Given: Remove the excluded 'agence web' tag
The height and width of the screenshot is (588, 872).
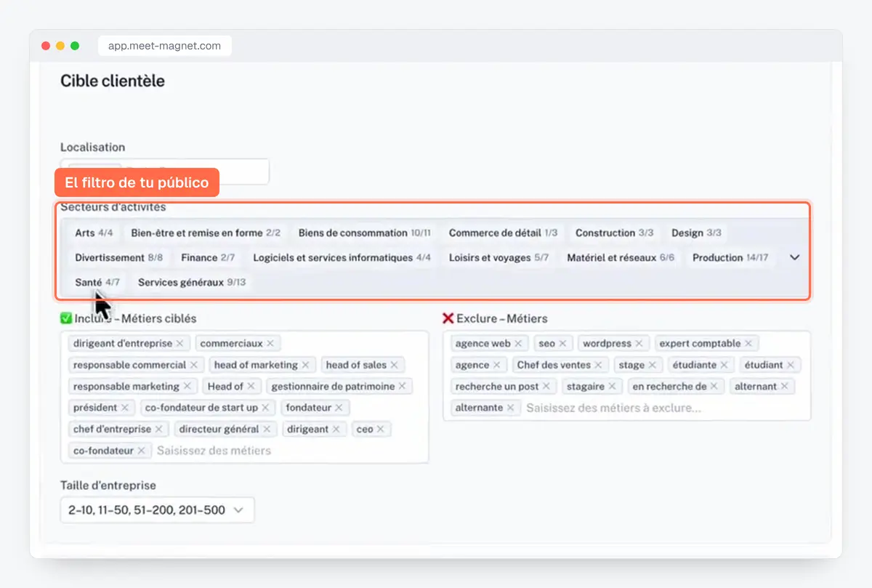Looking at the screenshot, I should [x=518, y=343].
